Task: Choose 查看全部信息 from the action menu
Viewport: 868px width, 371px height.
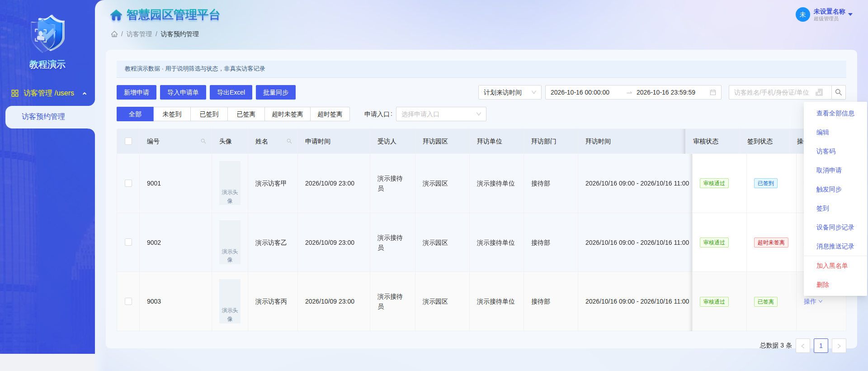Action: [x=835, y=114]
